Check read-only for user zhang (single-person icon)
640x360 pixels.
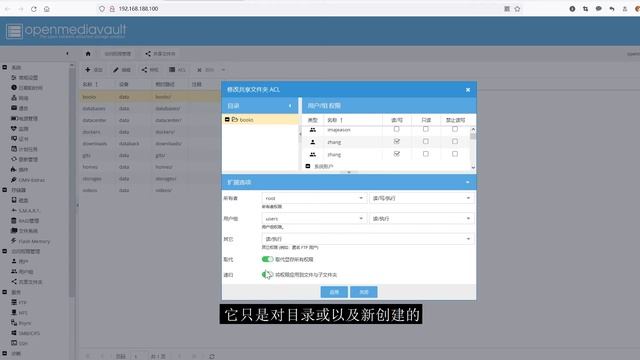click(x=426, y=141)
